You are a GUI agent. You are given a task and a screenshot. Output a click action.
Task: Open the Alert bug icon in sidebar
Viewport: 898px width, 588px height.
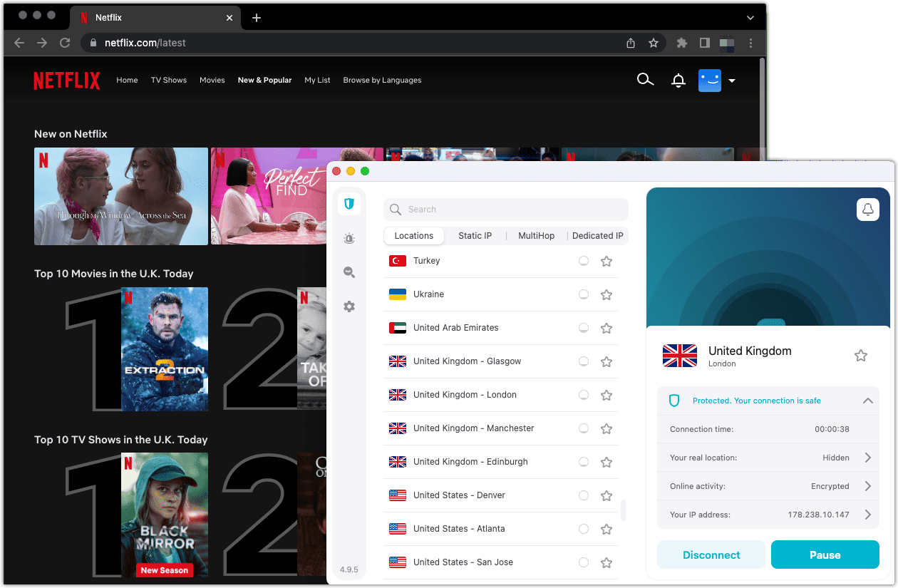(349, 238)
